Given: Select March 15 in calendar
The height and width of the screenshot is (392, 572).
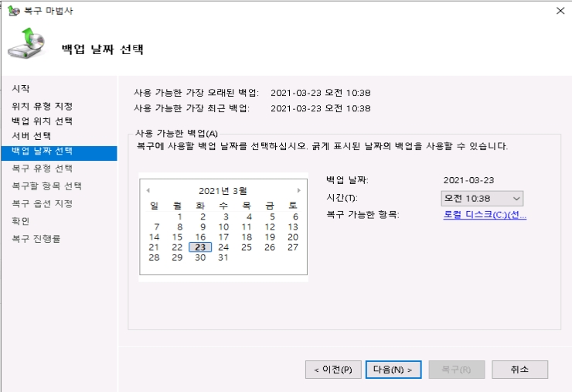Looking at the screenshot, I should coord(177,237).
